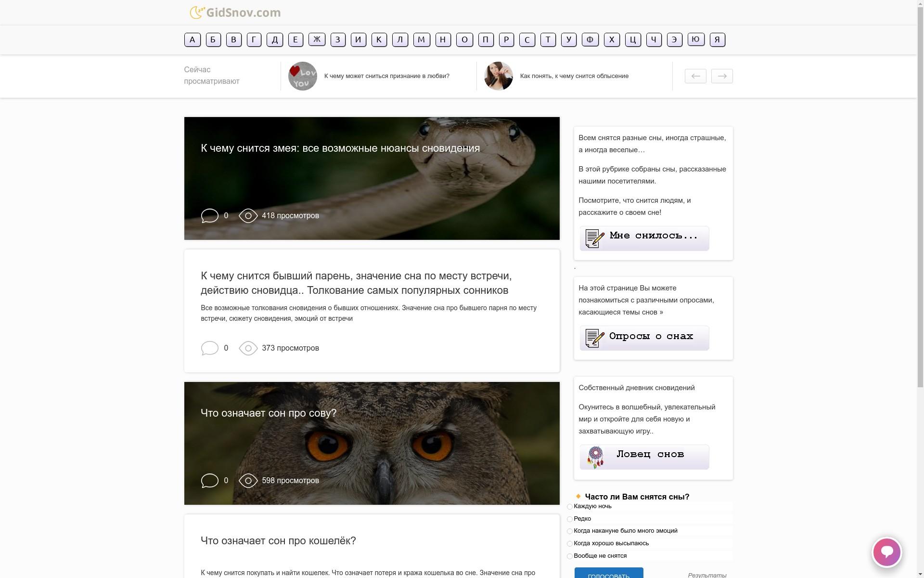This screenshot has height=578, width=924.
Task: Open comments icon on the snake article
Action: [209, 216]
